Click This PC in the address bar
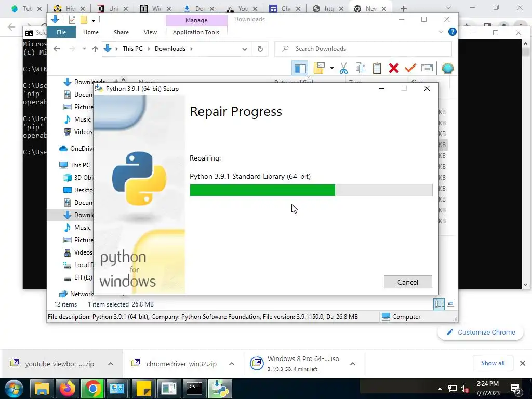Screen dimensions: 532x399 (x=132, y=49)
